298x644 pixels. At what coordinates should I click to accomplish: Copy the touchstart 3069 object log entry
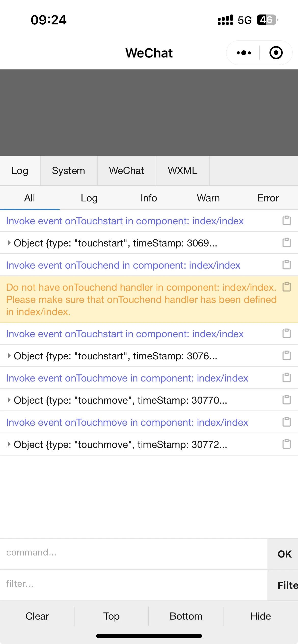287,243
